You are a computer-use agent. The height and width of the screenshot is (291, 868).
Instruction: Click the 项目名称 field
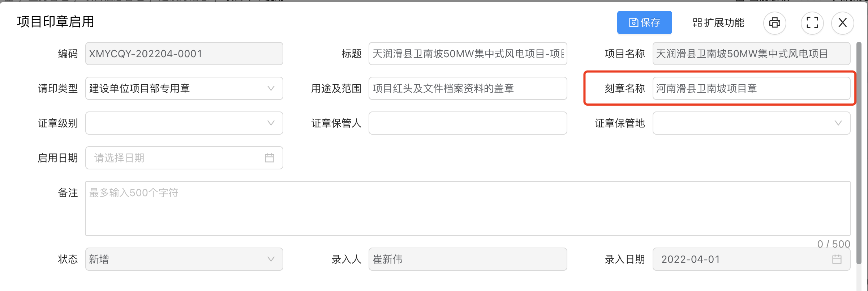tap(751, 54)
